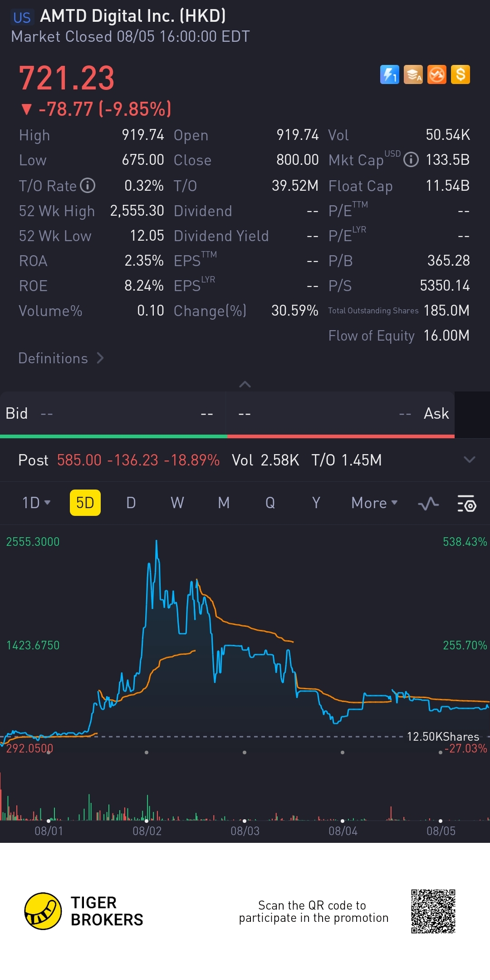Switch to the Q chart tab

point(270,503)
